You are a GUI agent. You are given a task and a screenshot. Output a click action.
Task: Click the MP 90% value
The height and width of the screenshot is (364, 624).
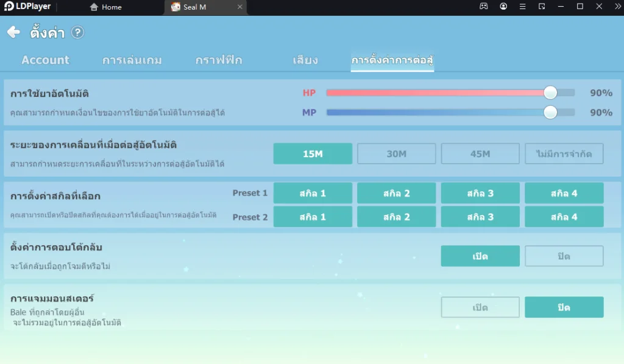[601, 113]
